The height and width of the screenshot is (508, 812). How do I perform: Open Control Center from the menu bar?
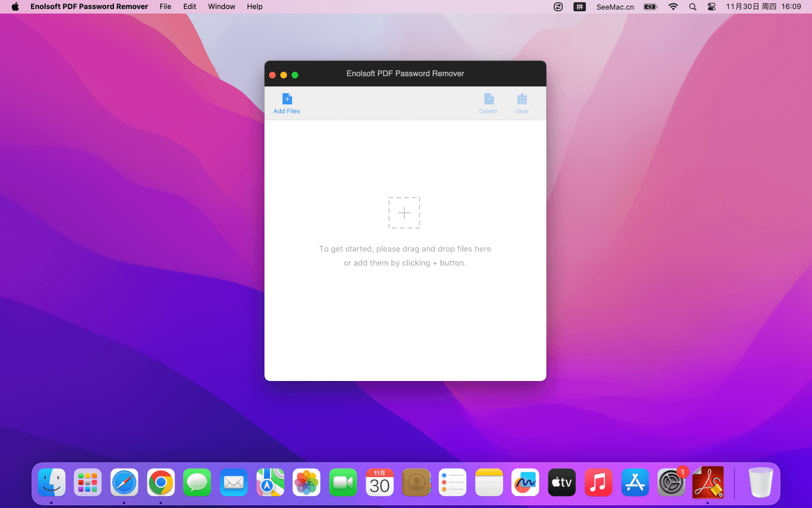pos(712,7)
